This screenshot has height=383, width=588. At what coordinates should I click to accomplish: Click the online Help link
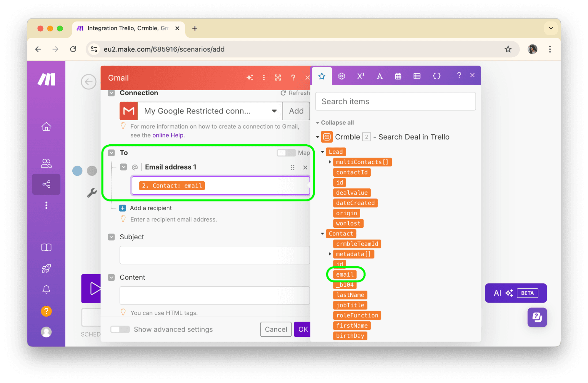168,135
